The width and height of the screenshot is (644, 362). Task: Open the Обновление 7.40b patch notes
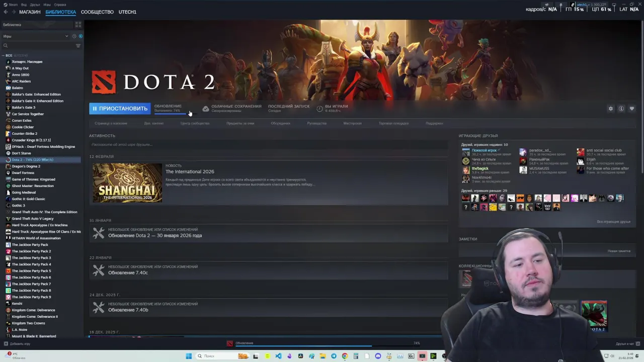[x=128, y=310]
